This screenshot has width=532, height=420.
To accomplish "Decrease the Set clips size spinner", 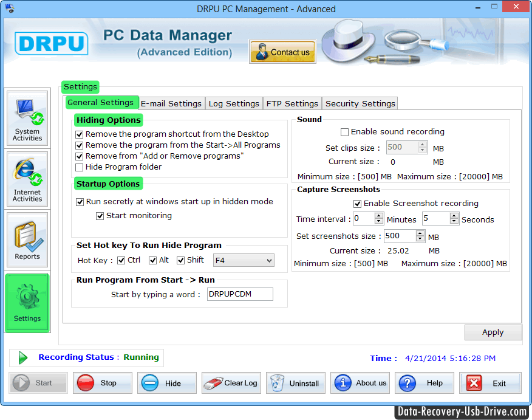I will 423,150.
